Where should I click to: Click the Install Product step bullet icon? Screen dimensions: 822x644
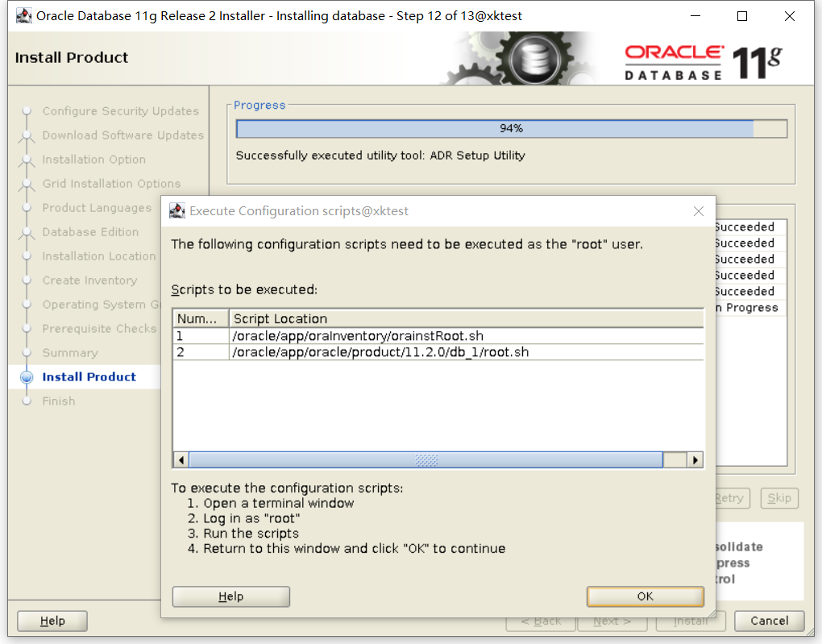27,377
